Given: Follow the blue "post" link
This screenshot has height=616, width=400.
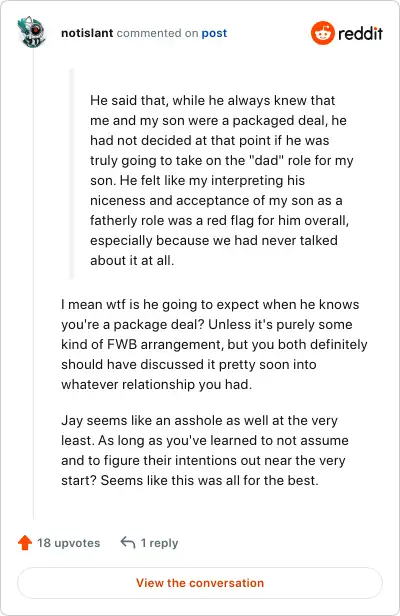Looking at the screenshot, I should coord(214,33).
